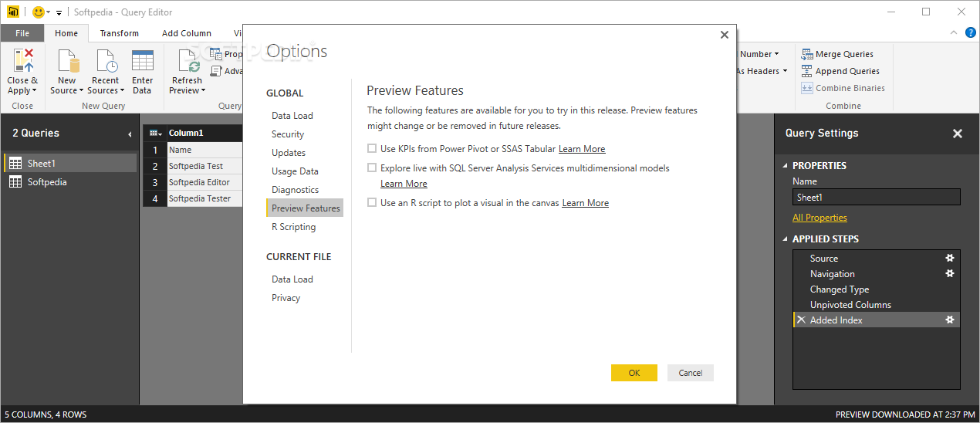Click the smiley feedback icon in title bar

click(39, 12)
